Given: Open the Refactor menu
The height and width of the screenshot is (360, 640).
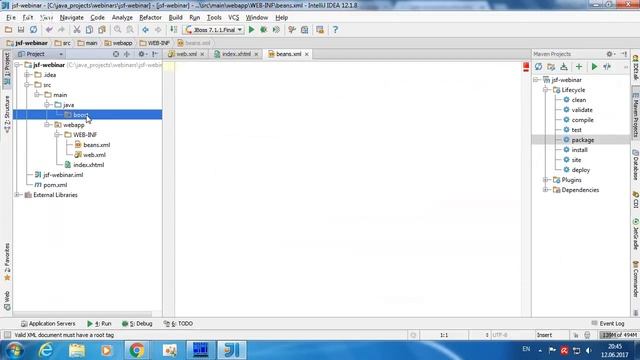Looking at the screenshot, I should coord(150,18).
